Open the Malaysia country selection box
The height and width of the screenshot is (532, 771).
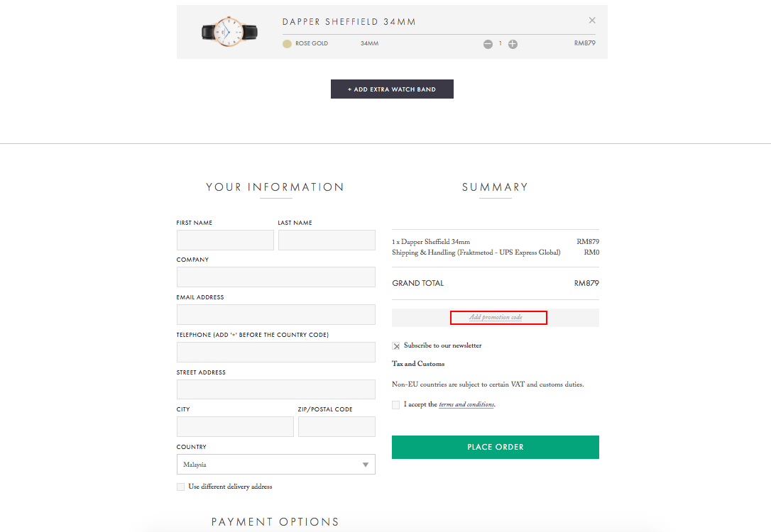click(x=276, y=464)
